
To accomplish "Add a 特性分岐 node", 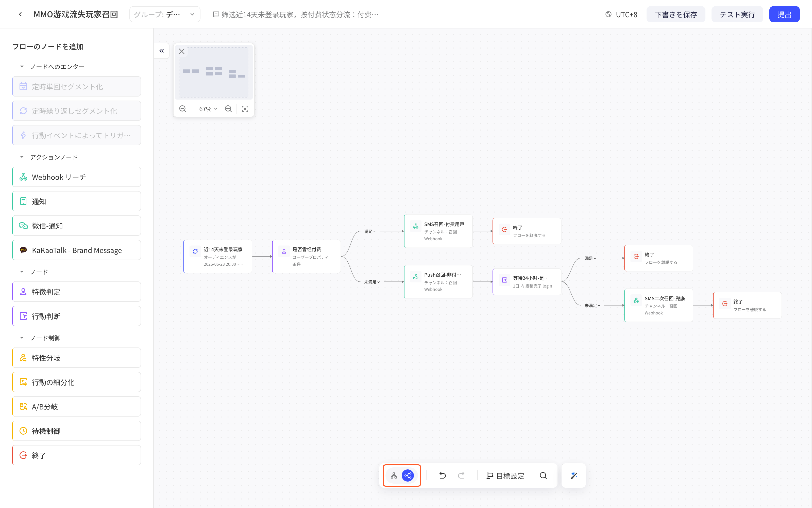I will tap(76, 358).
